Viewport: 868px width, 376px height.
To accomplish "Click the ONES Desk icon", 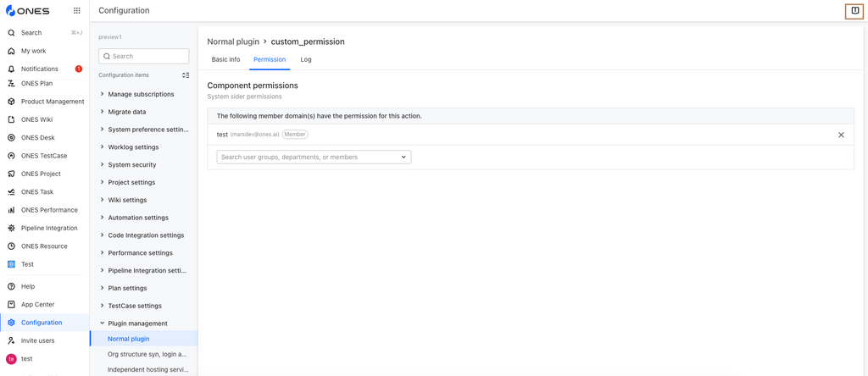I will click(x=11, y=138).
